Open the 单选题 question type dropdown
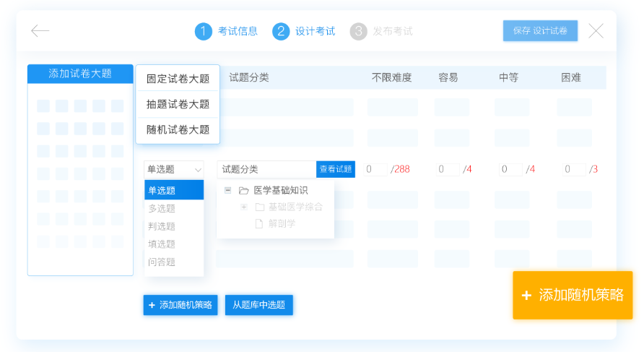The image size is (644, 352). coord(174,169)
